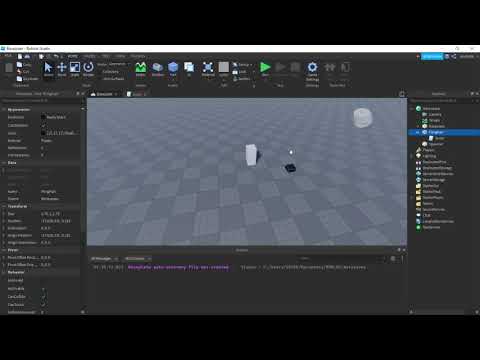This screenshot has width=480, height=360.
Task: Choose the Move tool
Action: (x=62, y=69)
